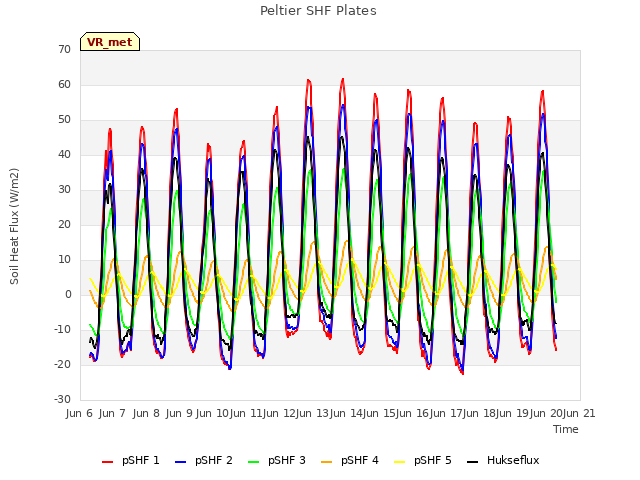Click the Peltier SHF Plates chart title
The image size is (640, 480).
pyautogui.click(x=318, y=11)
